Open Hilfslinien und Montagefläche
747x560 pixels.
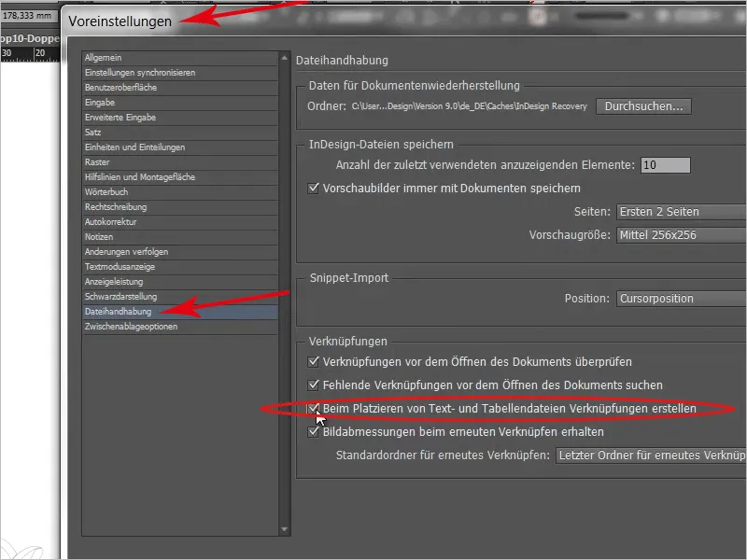(x=180, y=177)
